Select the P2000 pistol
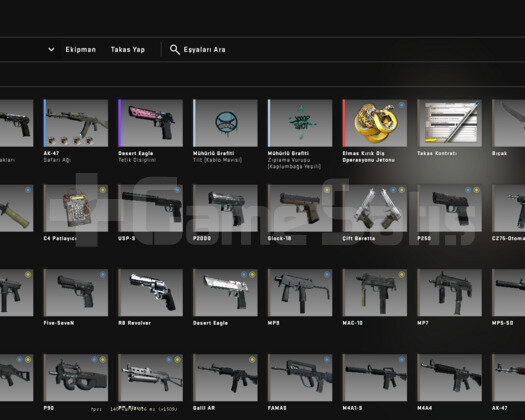The width and height of the screenshot is (525, 420). click(225, 208)
